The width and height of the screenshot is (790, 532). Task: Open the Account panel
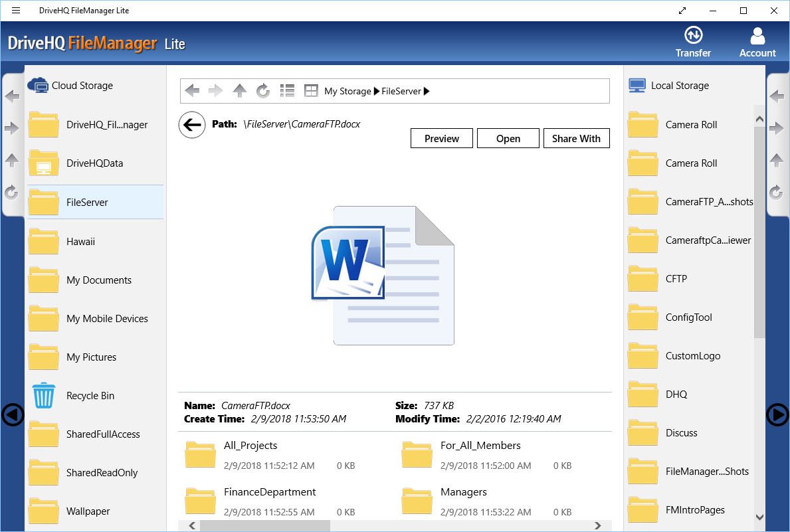757,41
